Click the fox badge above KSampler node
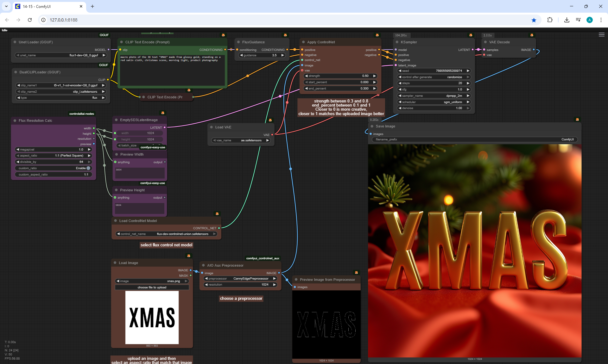Viewport: 608px width, 364px height. pyautogui.click(x=471, y=35)
